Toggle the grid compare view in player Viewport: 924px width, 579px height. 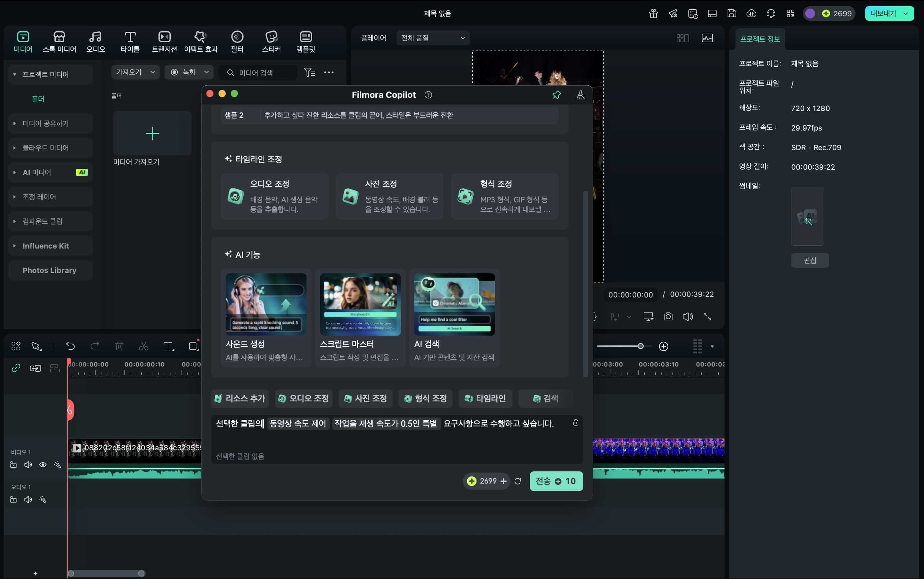coord(683,38)
